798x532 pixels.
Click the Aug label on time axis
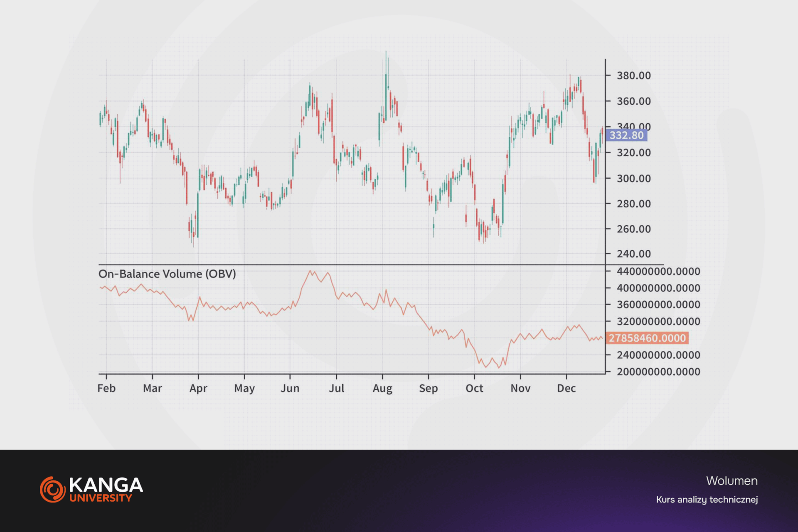point(382,389)
